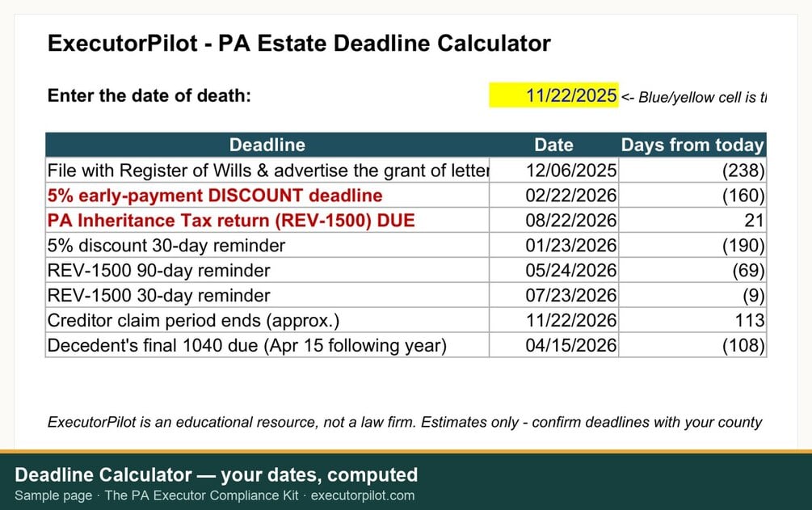
Task: Click the 02/22/2026 date cell
Action: click(x=553, y=196)
